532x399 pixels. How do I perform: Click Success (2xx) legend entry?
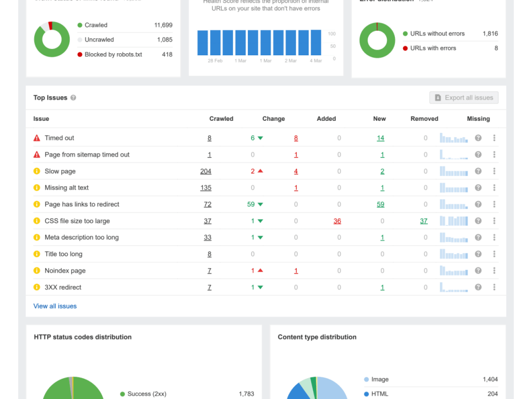click(x=187, y=394)
